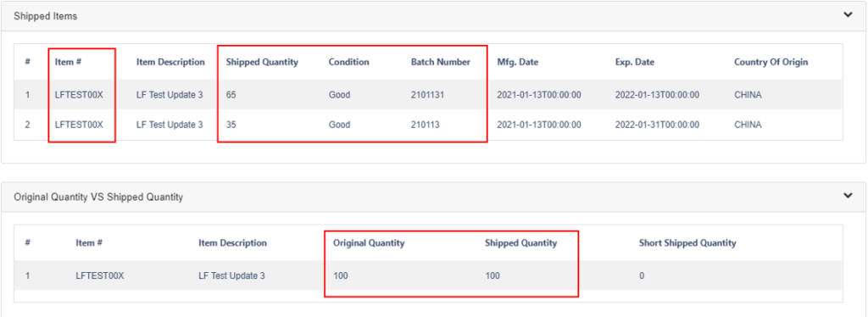Image resolution: width=868 pixels, height=317 pixels.
Task: Click the Mfg. Date column header
Action: coord(518,62)
